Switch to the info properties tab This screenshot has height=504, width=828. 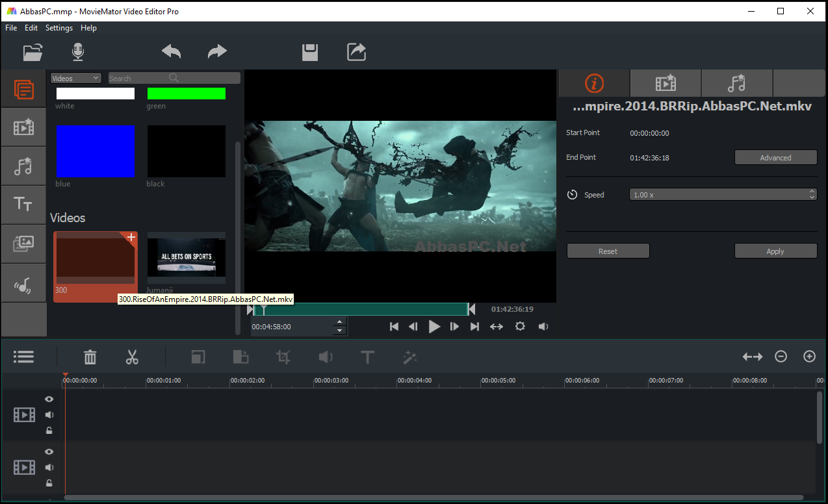pos(594,83)
